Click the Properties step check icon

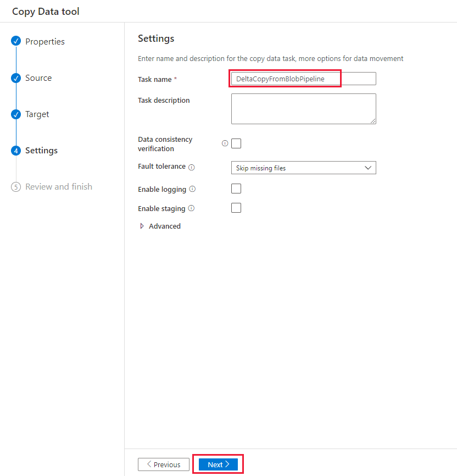pyautogui.click(x=16, y=41)
